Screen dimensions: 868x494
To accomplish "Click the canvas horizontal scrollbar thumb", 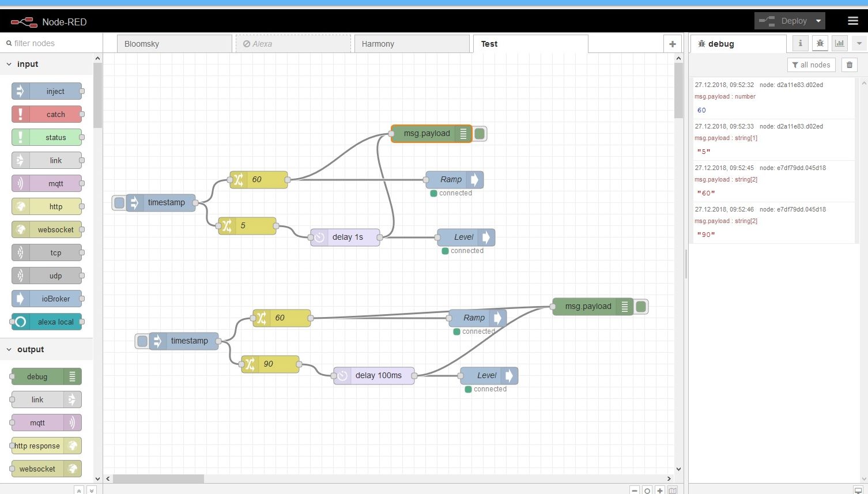I will 158,478.
